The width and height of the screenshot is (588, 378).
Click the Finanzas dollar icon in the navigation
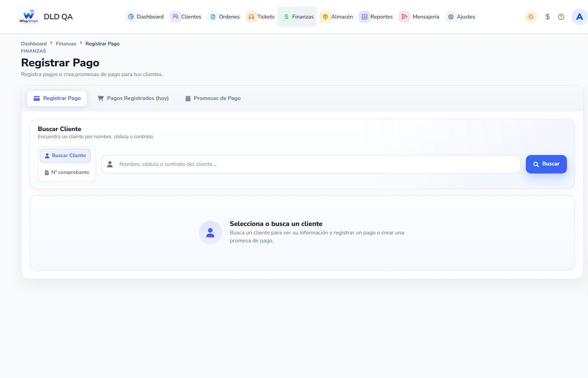(x=286, y=17)
